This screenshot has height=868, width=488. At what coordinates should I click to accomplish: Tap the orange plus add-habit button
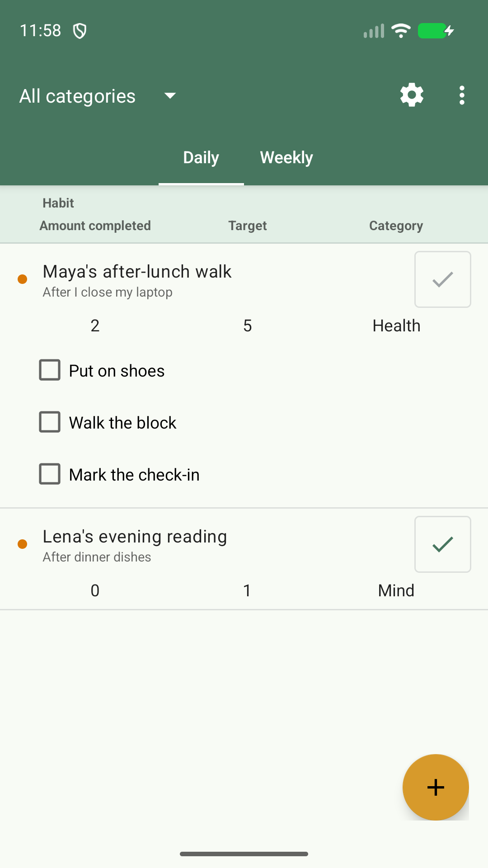436,787
